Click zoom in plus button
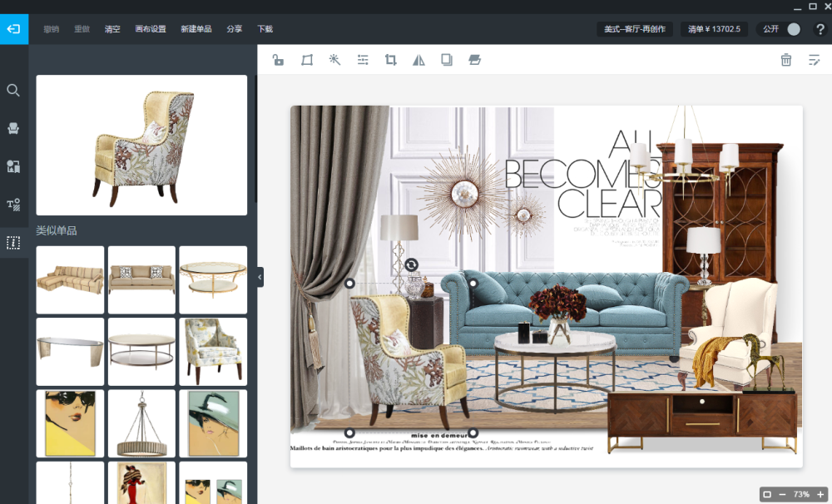Viewport: 832px width, 504px height. pyautogui.click(x=821, y=495)
